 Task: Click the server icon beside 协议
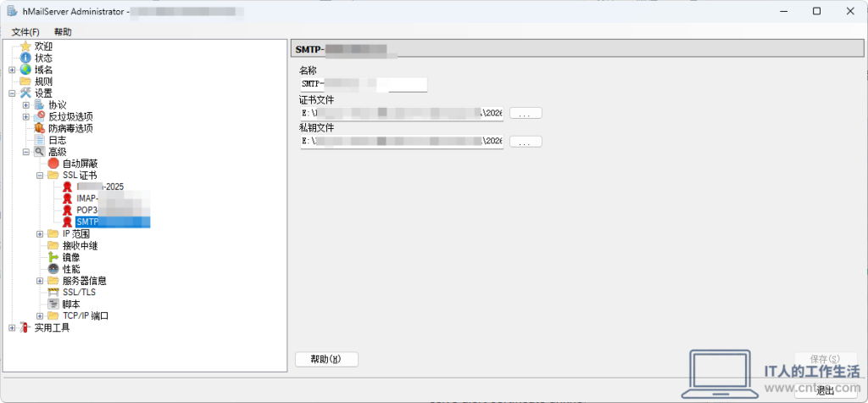[x=39, y=104]
